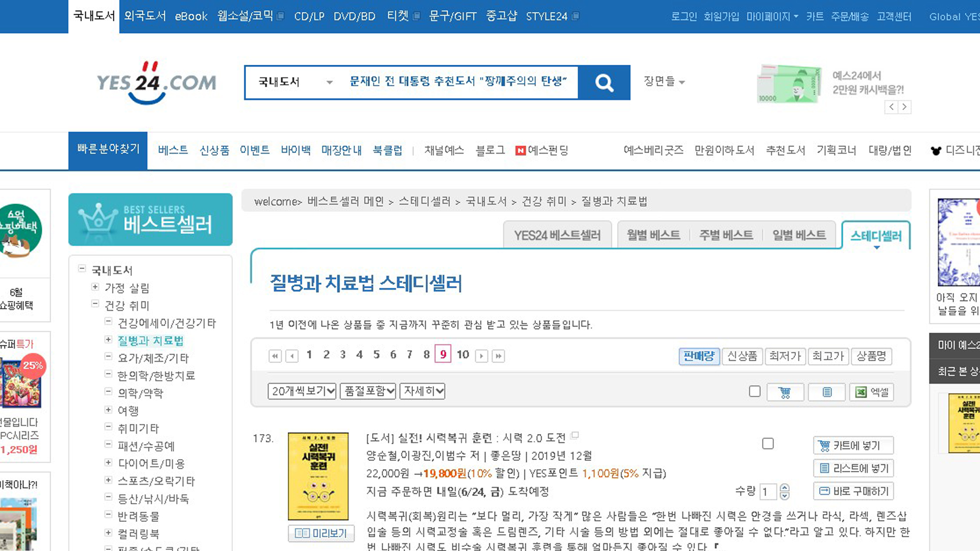This screenshot has height=551, width=980.
Task: Go to next page arrow
Action: click(481, 356)
